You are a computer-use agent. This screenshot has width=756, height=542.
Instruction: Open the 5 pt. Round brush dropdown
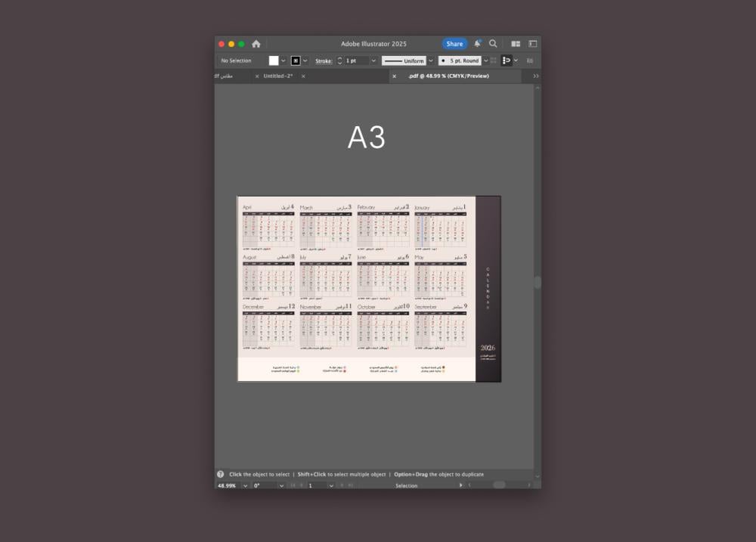(x=485, y=60)
